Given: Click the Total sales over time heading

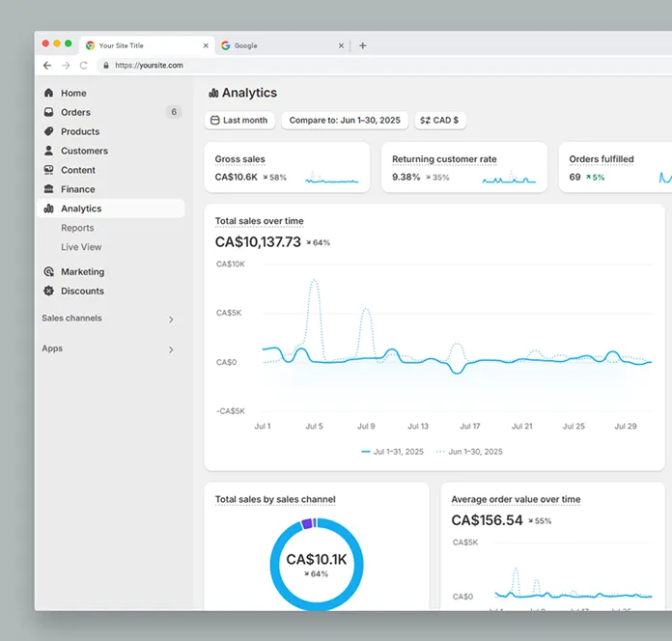Looking at the screenshot, I should (259, 221).
